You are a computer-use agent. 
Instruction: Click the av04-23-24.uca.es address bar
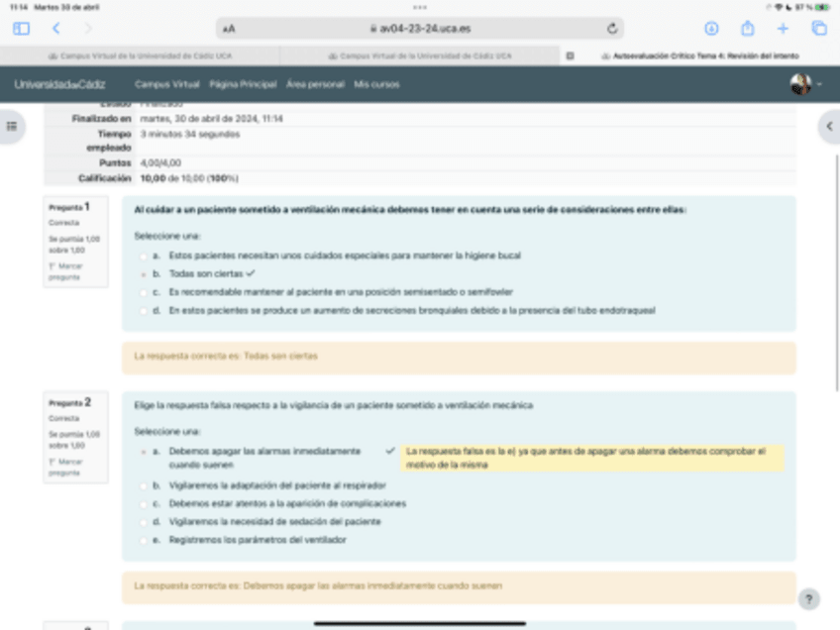(420, 29)
